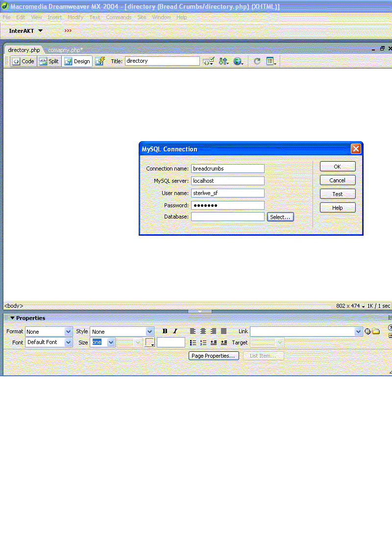
Task: Open the Format dropdown
Action: click(x=49, y=332)
